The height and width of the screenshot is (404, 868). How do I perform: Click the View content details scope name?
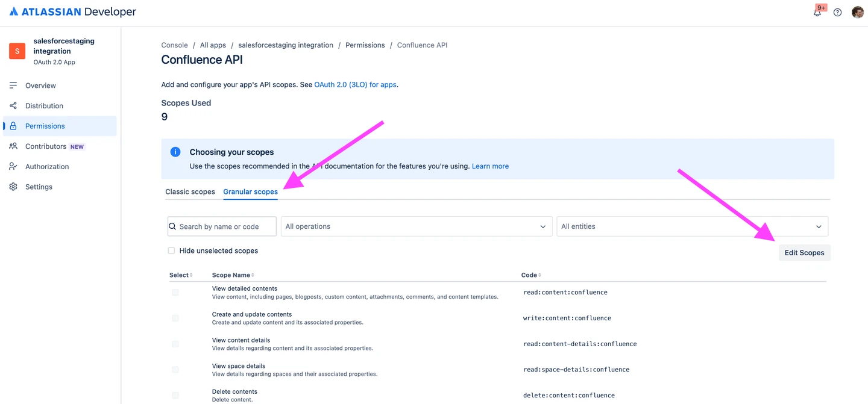[x=241, y=340]
